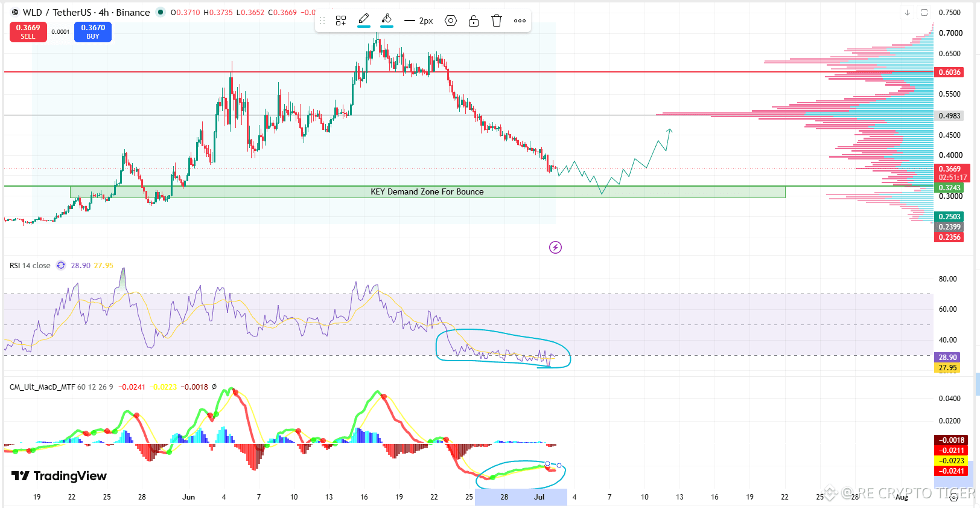
Task: Click the 0.0001 spread value
Action: click(60, 32)
